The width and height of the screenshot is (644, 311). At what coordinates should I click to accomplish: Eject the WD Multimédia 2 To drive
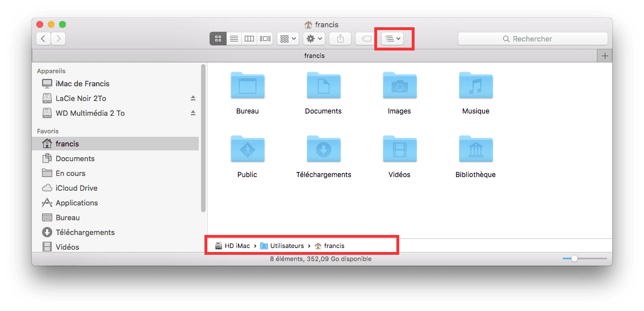(193, 114)
